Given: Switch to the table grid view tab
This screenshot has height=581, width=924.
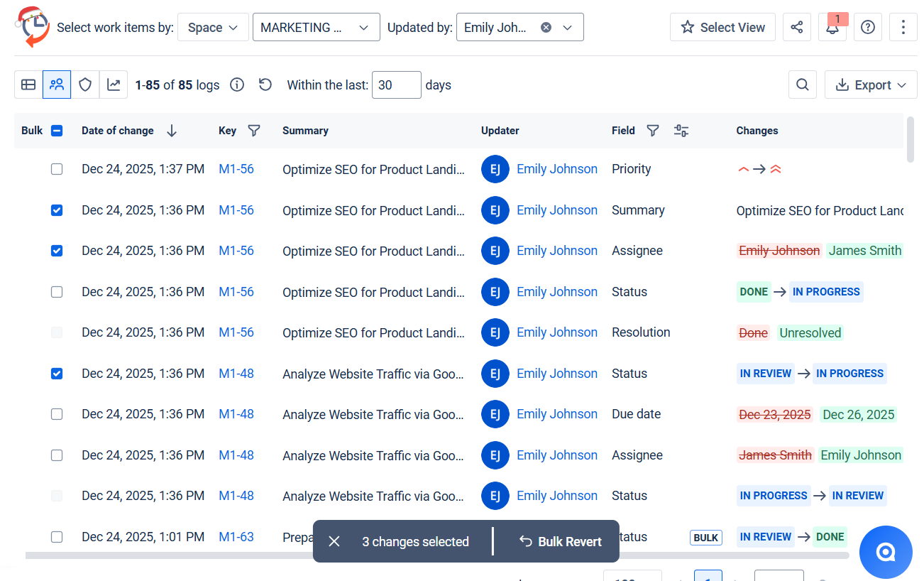Looking at the screenshot, I should pos(28,85).
